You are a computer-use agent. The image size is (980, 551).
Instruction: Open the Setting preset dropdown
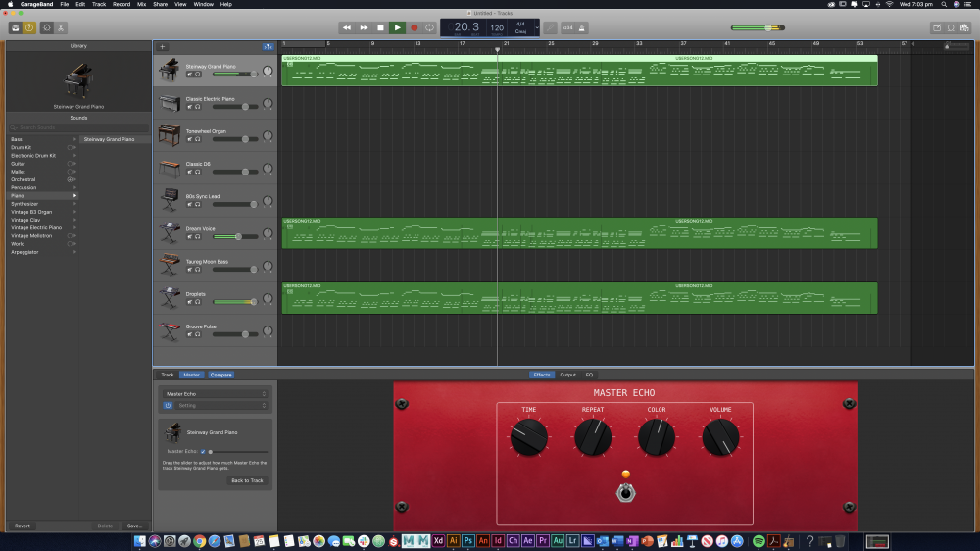(221, 405)
